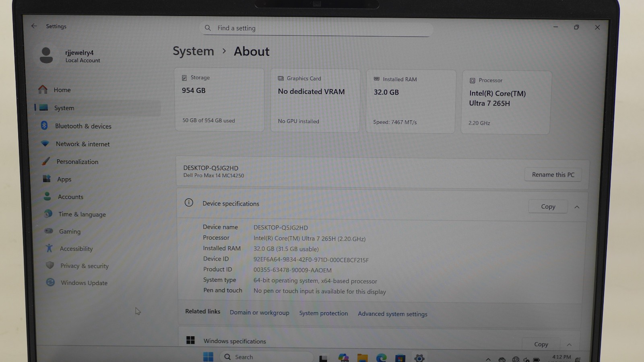The image size is (644, 362).
Task: Open System protection link
Action: tap(323, 313)
